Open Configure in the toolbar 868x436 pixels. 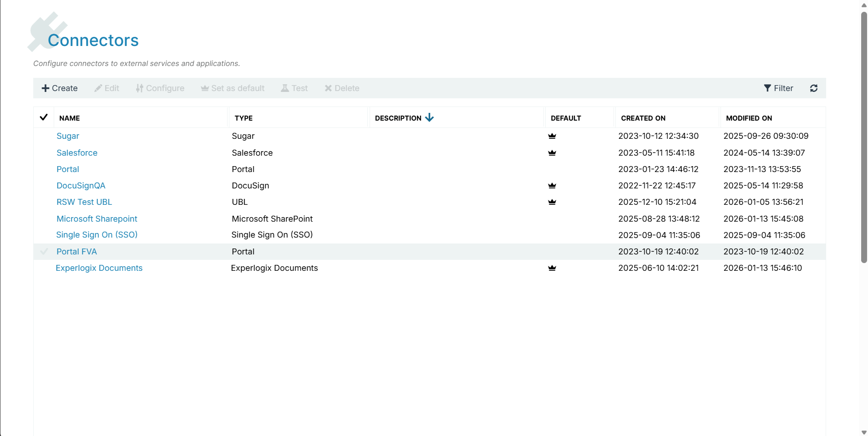tap(160, 88)
